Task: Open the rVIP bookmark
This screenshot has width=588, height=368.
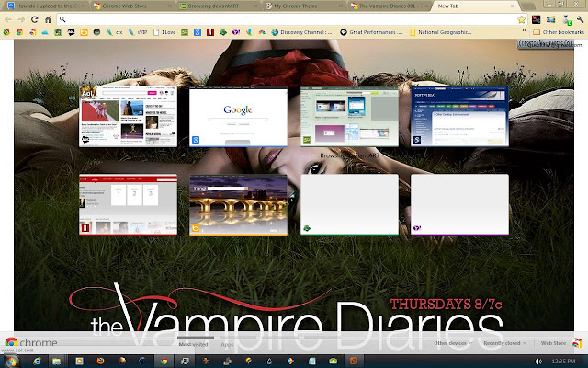Action: point(137,32)
